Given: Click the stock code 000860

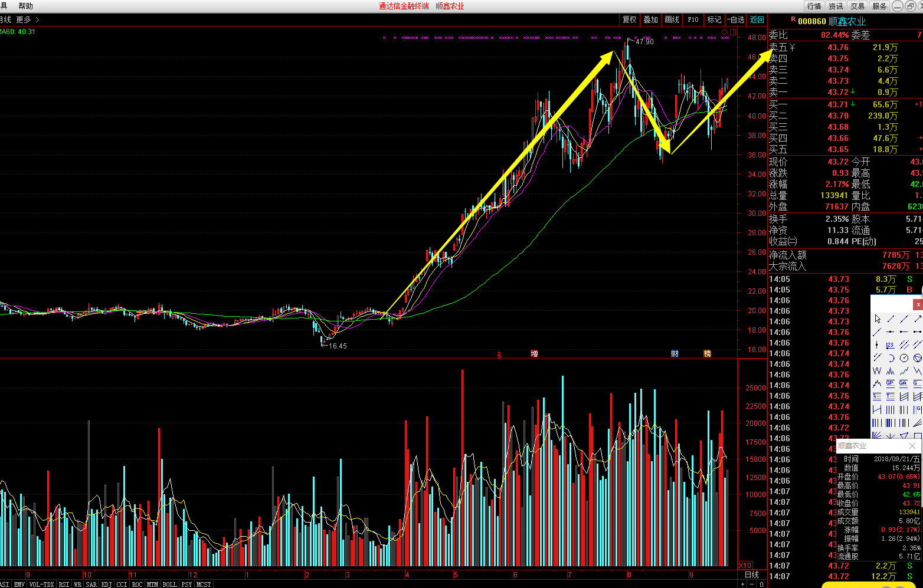Looking at the screenshot, I should [x=812, y=21].
